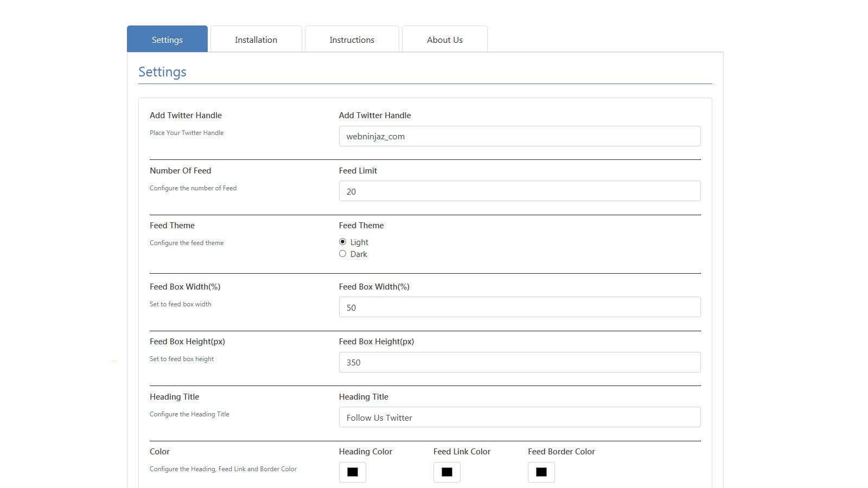Click the Feed Theme section label

click(x=172, y=225)
